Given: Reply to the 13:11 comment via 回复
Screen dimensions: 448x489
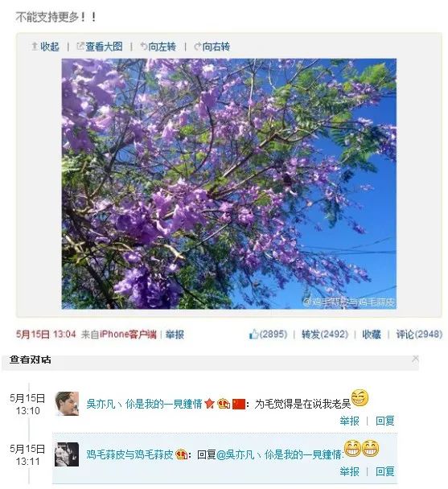Looking at the screenshot, I should point(384,471).
